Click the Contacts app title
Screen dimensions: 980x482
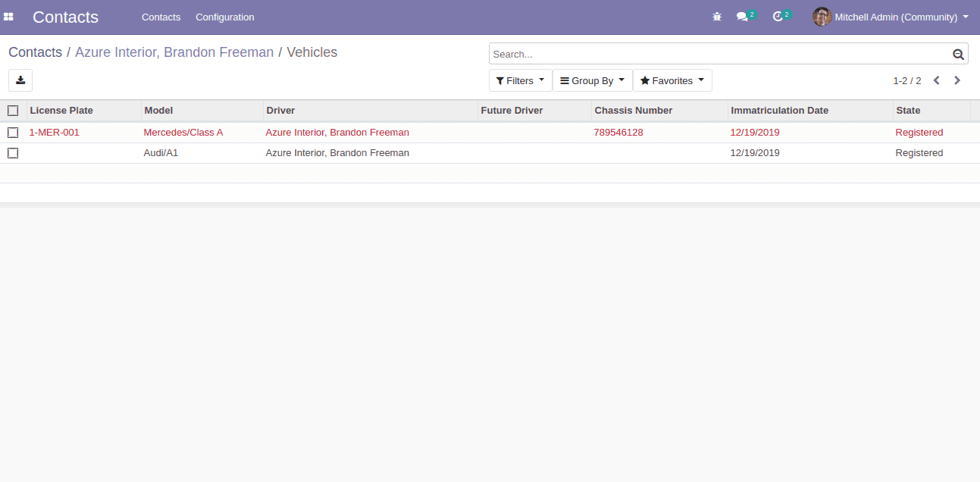click(x=65, y=17)
